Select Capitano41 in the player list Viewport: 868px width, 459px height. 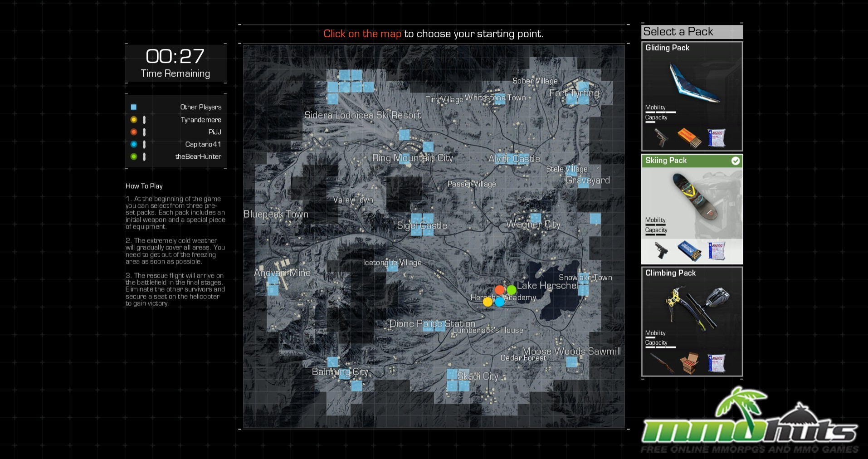pos(203,144)
